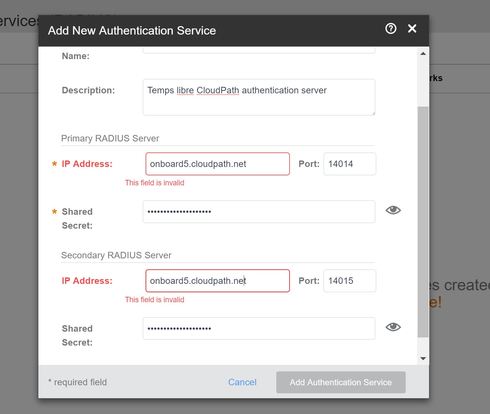Click the dialog scrollbar down arrow
The height and width of the screenshot is (414, 490).
click(x=423, y=358)
